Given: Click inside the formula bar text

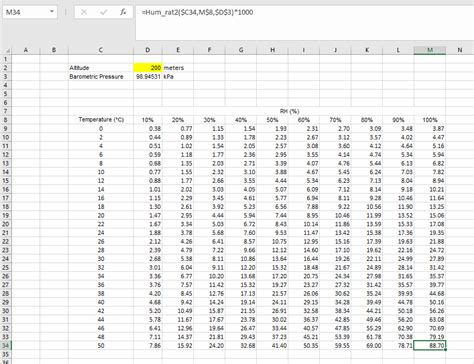Looking at the screenshot, I should (197, 12).
